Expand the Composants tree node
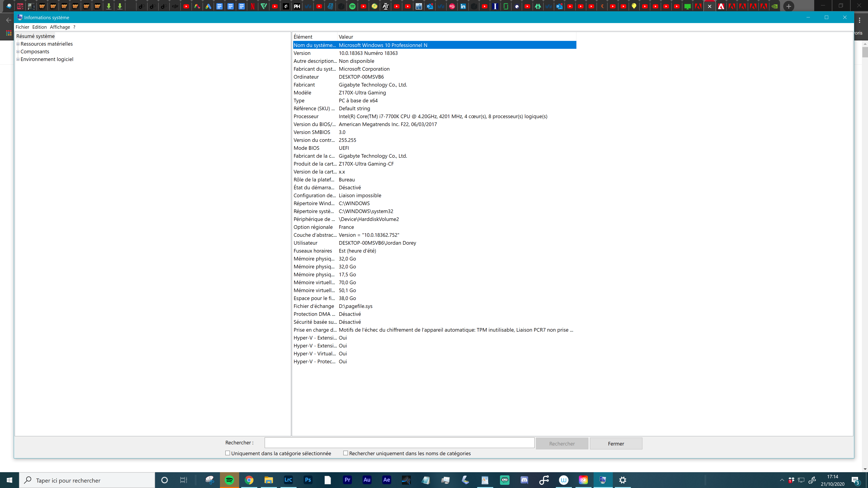The image size is (868, 488). click(18, 52)
